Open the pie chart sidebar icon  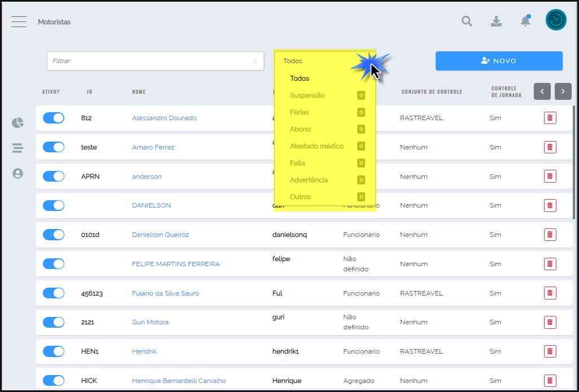point(17,122)
